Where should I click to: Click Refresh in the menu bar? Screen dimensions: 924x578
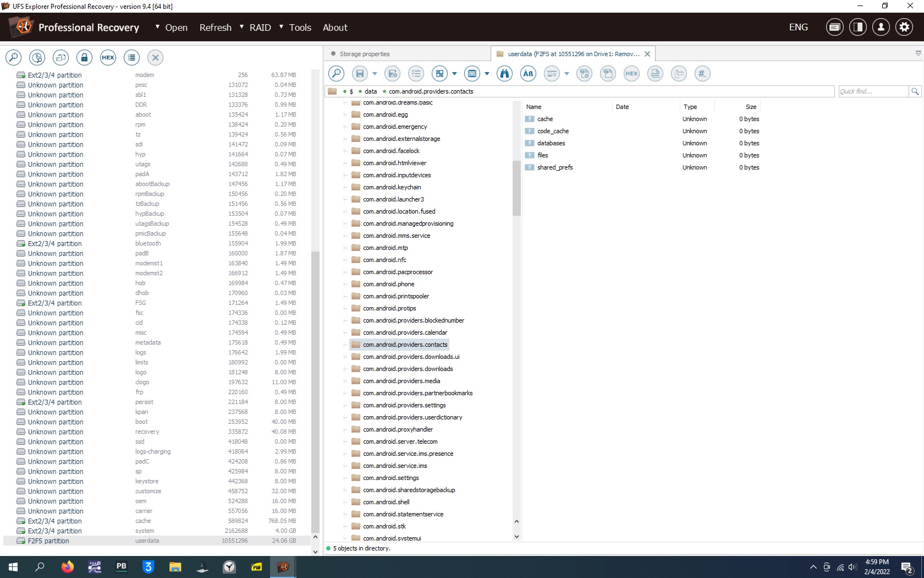(216, 28)
